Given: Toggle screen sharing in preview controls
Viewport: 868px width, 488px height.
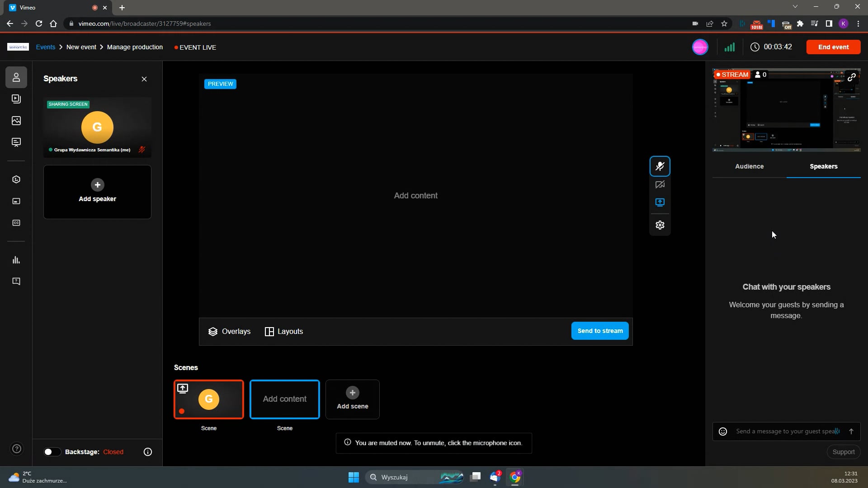Looking at the screenshot, I should pos(660,202).
